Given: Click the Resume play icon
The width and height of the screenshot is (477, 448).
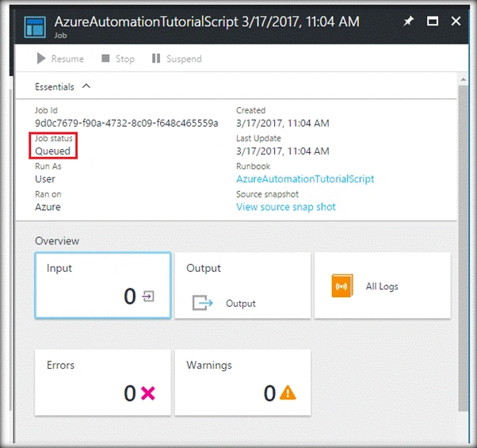Looking at the screenshot, I should point(41,59).
